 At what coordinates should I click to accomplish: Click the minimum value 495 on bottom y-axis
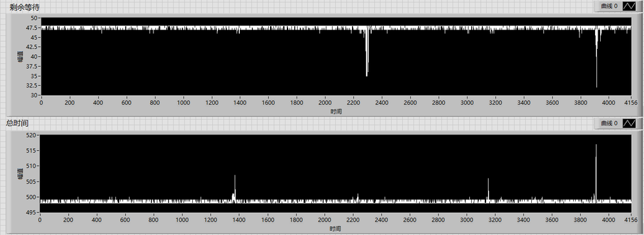[32, 212]
